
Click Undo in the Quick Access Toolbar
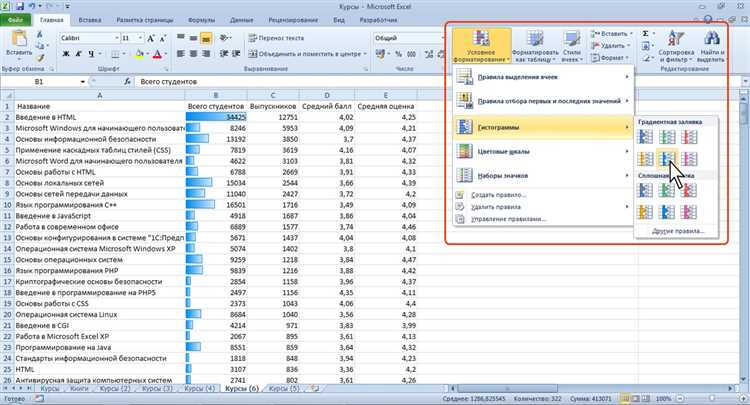click(33, 7)
